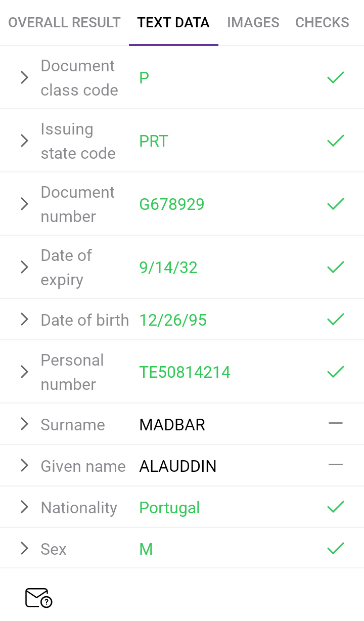Click the document number value G678929

point(172,204)
